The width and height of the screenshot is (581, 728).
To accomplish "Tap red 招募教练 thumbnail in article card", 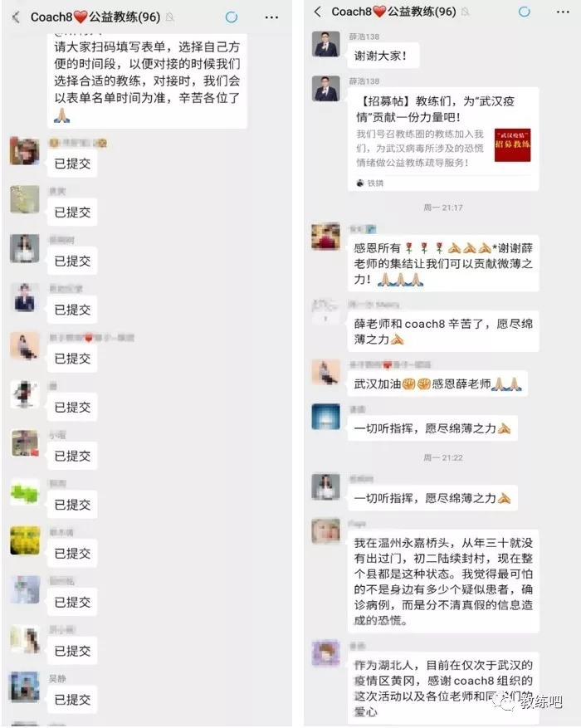I will click(x=512, y=145).
